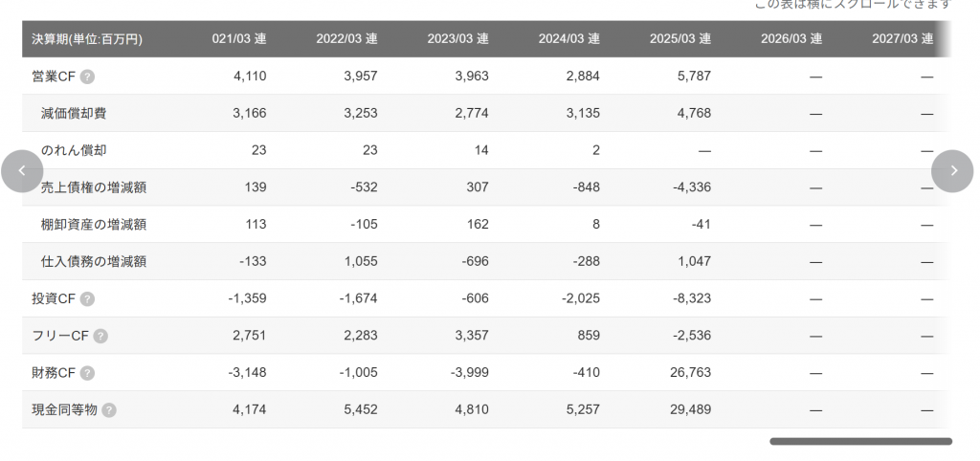
Task: Show help for 現金同等物 row
Action: pos(109,410)
